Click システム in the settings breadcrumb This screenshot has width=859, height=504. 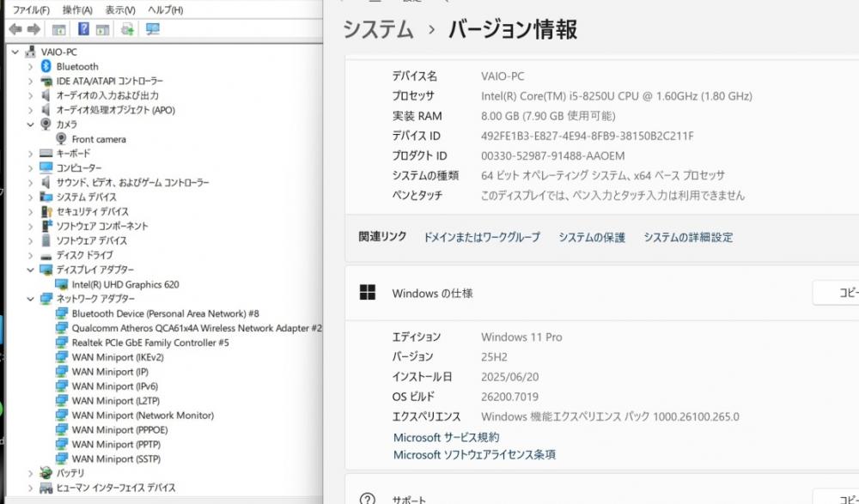coord(378,30)
